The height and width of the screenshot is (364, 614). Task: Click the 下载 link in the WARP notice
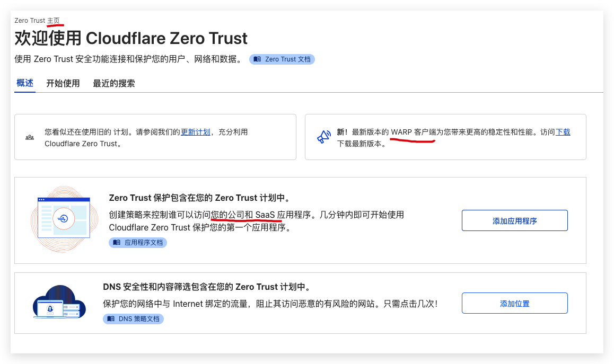click(x=563, y=132)
